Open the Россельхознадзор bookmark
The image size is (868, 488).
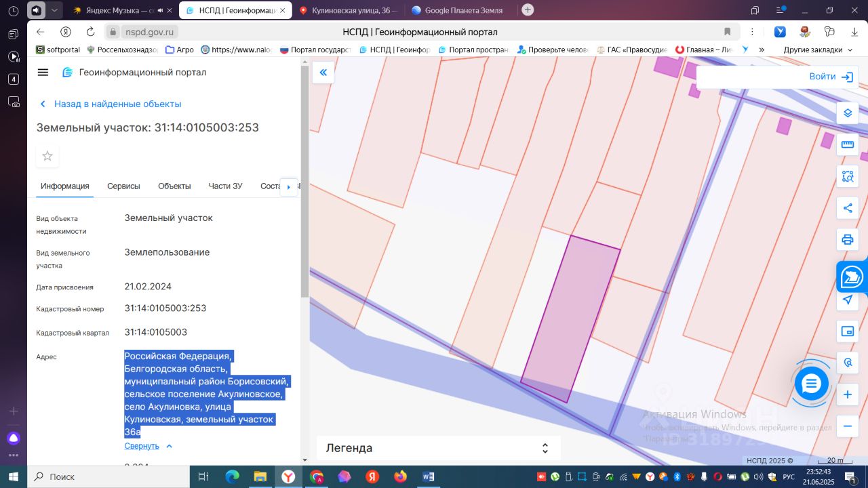pyautogui.click(x=122, y=49)
